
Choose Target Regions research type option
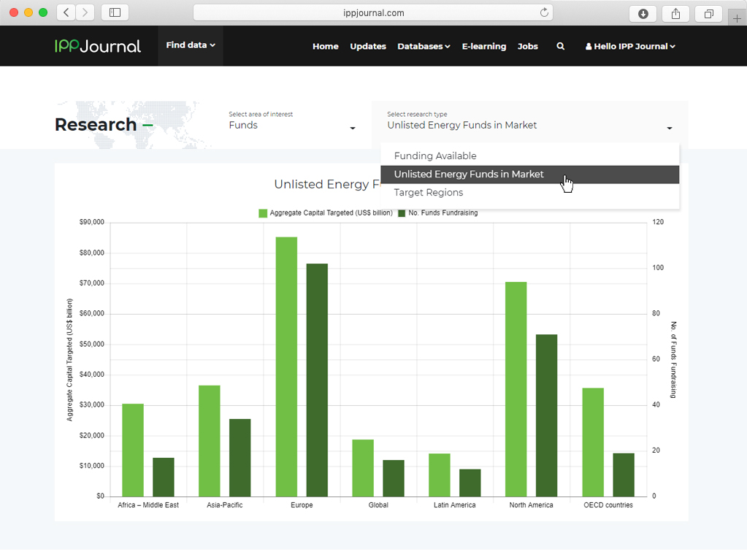point(429,193)
